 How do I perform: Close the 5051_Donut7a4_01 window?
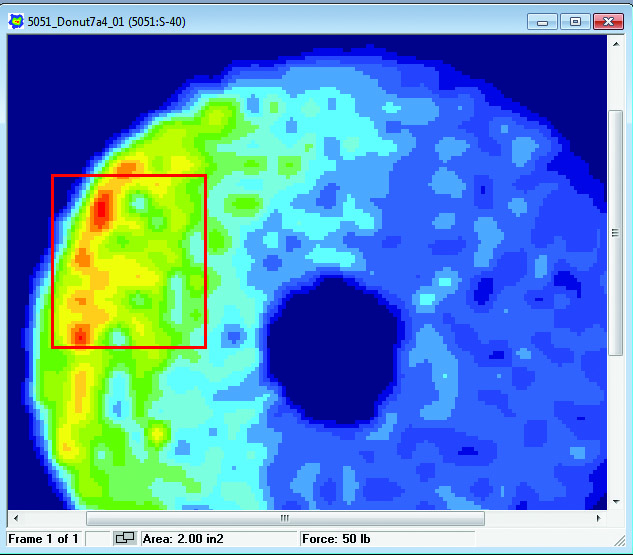[606, 21]
